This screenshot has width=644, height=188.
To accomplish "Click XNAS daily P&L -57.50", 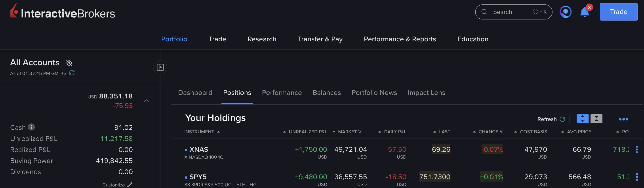I will 396,150.
